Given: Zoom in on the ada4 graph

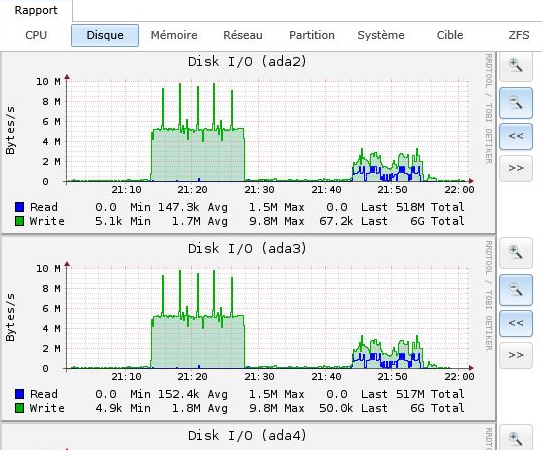Looking at the screenshot, I should coord(516,438).
